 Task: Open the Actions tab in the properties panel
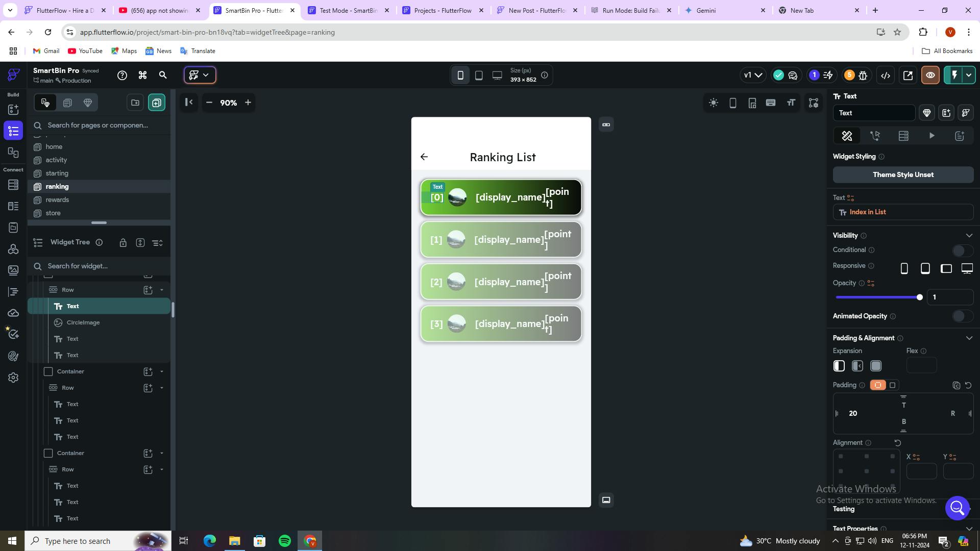click(x=875, y=136)
